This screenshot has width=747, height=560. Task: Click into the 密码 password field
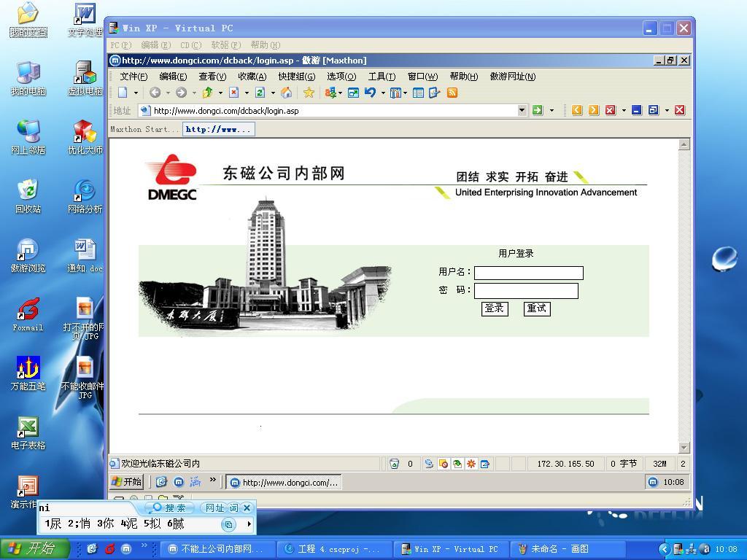coord(526,290)
